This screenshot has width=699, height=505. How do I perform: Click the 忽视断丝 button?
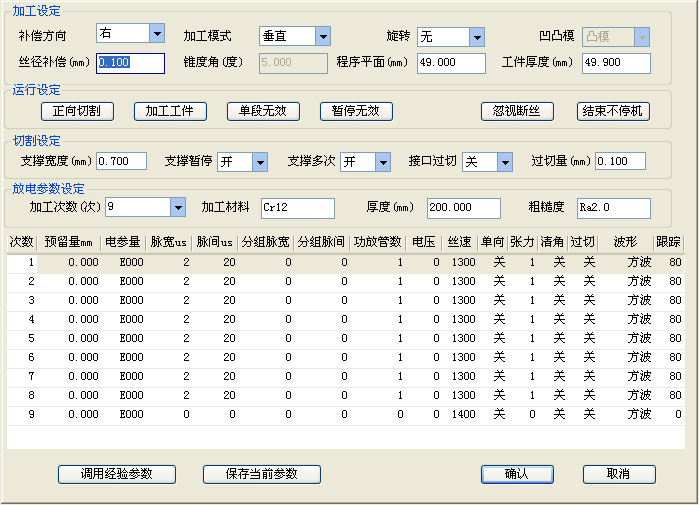(517, 111)
